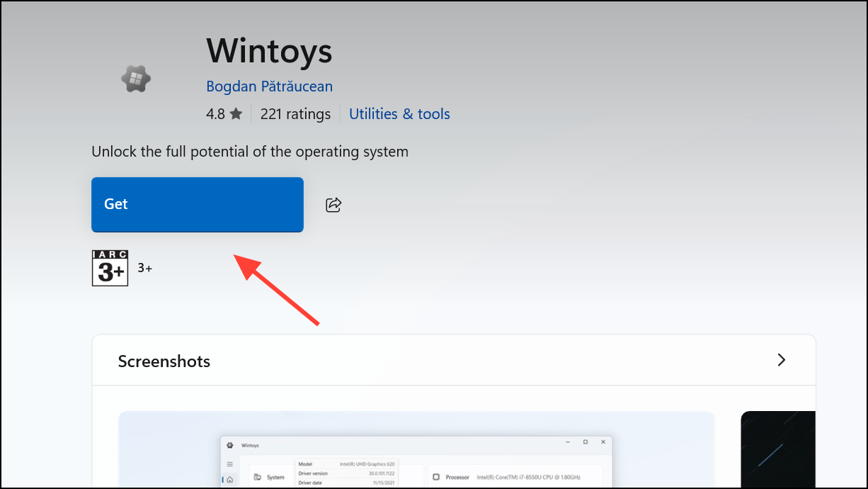Expand the Screenshots section
Viewport: 868px width, 489px height.
[x=781, y=360]
